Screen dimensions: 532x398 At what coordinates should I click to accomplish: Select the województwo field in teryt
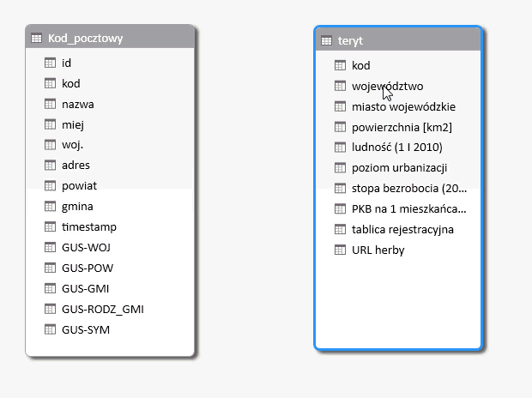click(387, 86)
